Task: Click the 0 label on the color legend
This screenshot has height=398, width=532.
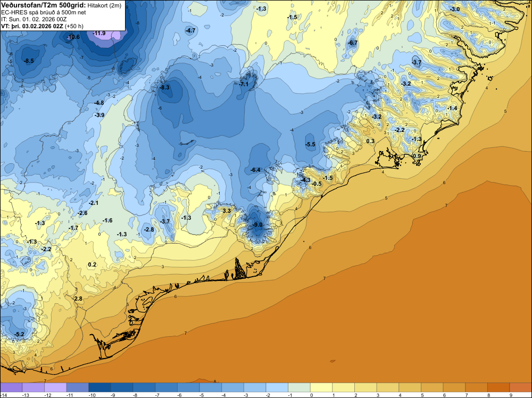Action: coord(311,395)
